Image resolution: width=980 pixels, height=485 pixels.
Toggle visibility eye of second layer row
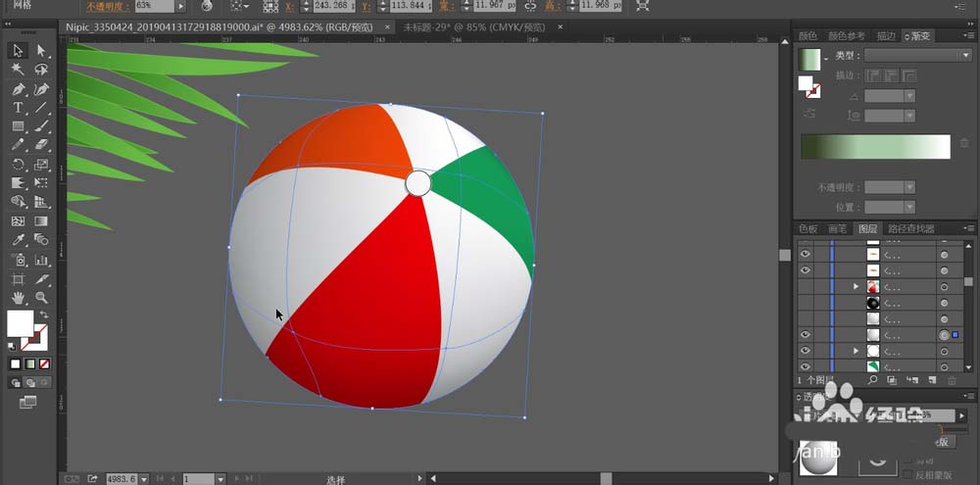click(x=805, y=270)
